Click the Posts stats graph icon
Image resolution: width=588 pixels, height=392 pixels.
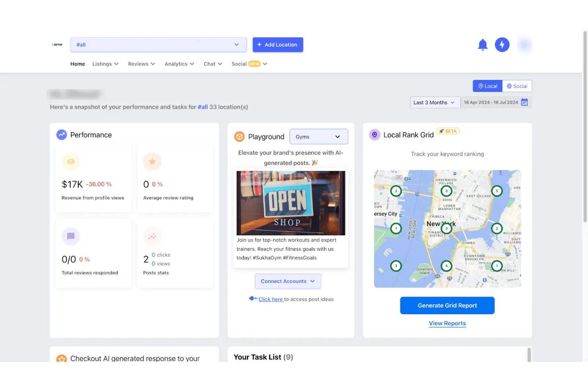click(x=152, y=236)
